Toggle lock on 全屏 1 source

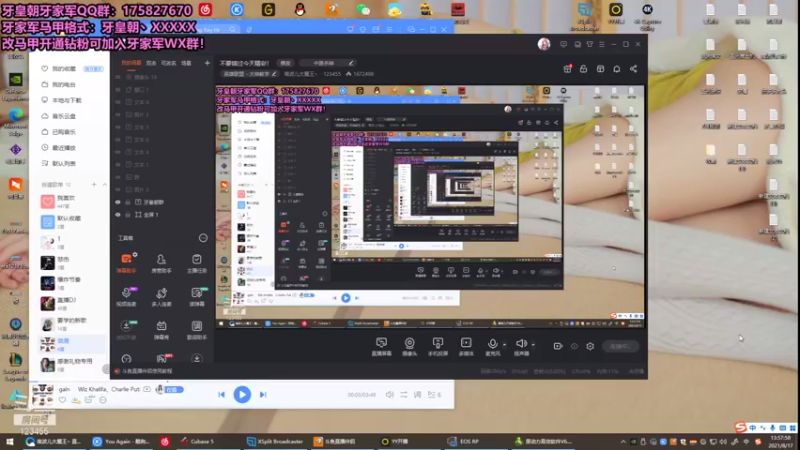(128, 215)
